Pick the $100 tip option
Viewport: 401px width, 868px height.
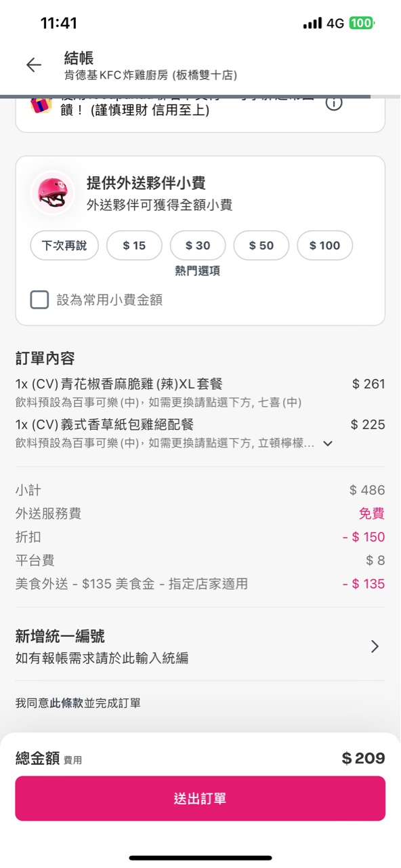[325, 245]
